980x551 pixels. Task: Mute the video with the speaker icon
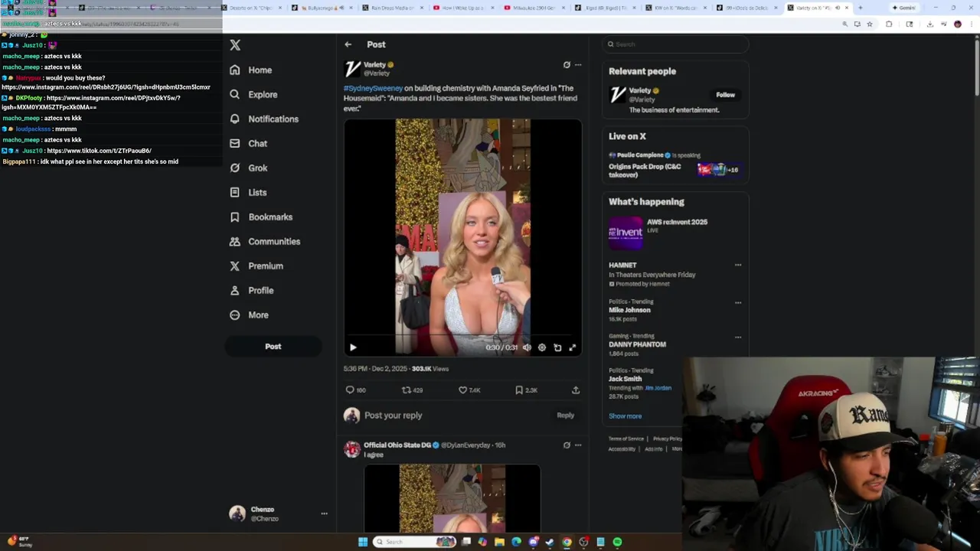pyautogui.click(x=527, y=347)
